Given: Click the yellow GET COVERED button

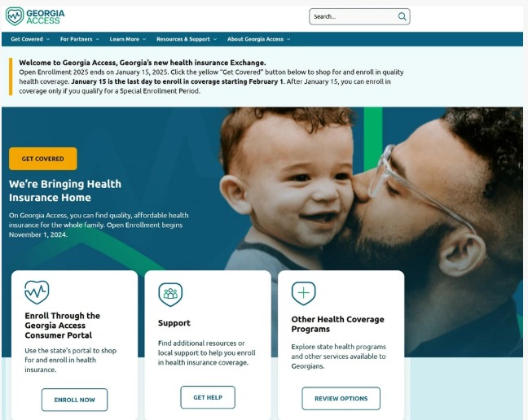Looking at the screenshot, I should (42, 159).
